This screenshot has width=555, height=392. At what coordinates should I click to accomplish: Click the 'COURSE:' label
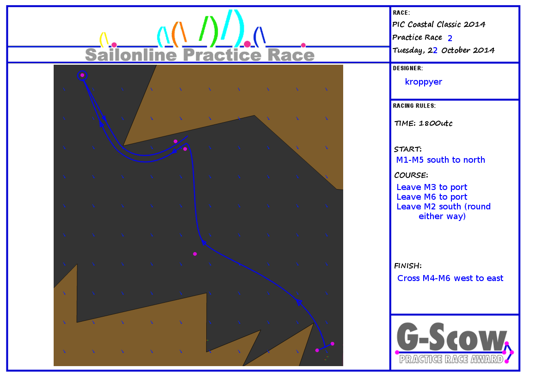pos(411,175)
